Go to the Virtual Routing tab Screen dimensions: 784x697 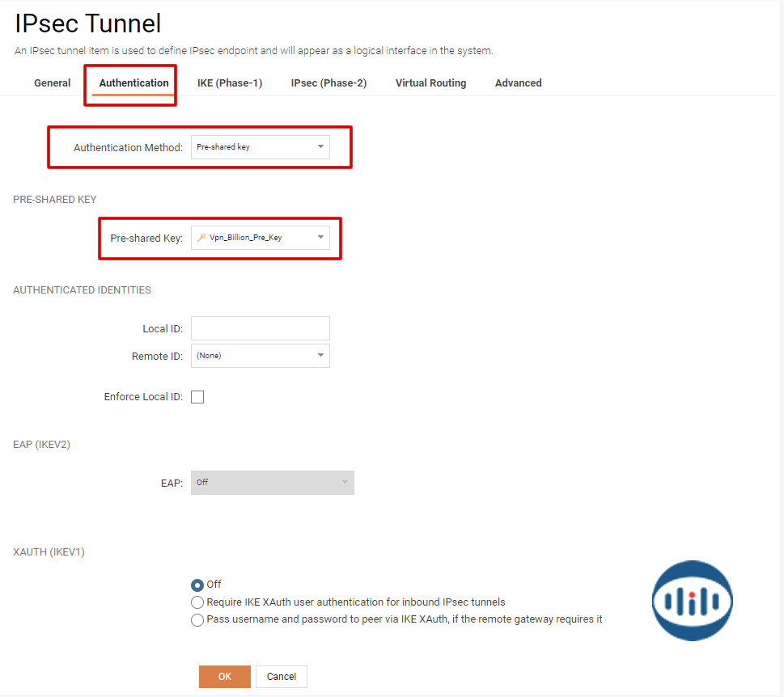(x=430, y=83)
